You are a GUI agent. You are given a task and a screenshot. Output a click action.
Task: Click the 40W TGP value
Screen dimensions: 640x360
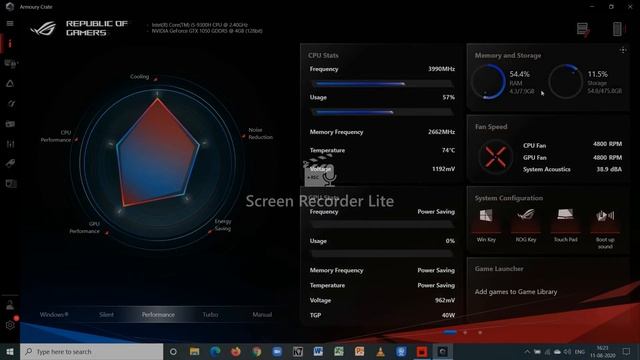448,316
